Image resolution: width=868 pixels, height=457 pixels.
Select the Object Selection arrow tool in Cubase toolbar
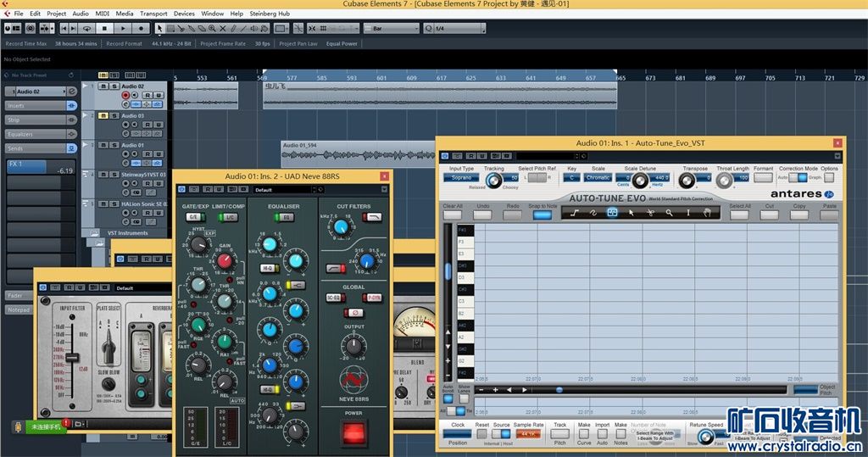click(x=160, y=28)
